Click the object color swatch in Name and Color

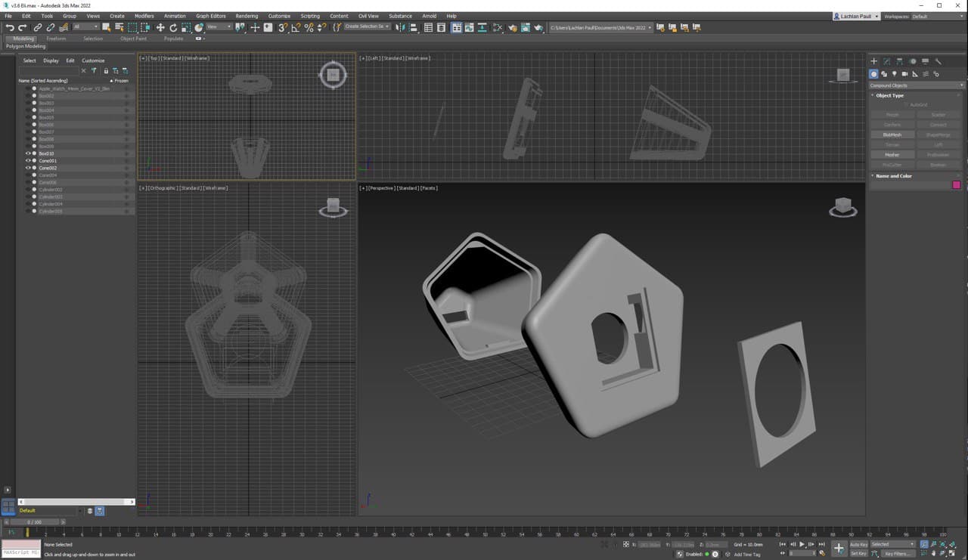tap(956, 184)
